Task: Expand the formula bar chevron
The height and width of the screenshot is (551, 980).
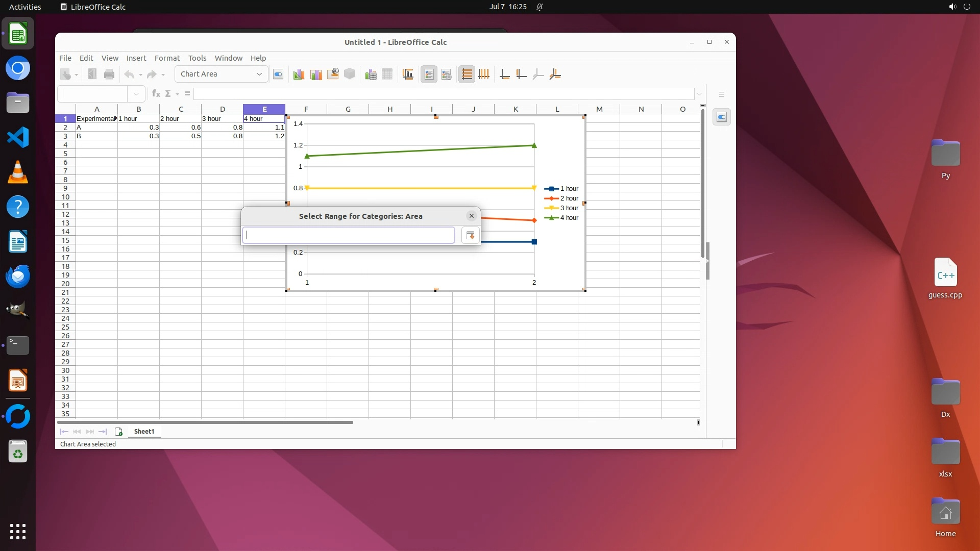Action: 699,94
